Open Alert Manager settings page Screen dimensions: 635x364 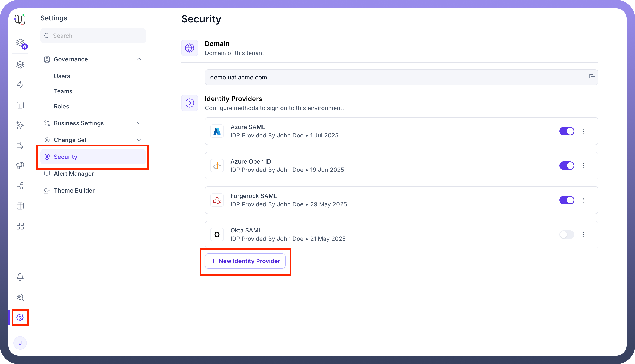click(x=74, y=174)
